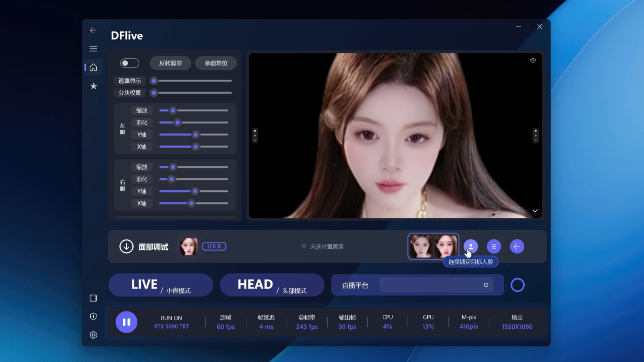Switch to HEAD 头部模式
Screen dimensions: 644x362
tap(272, 285)
